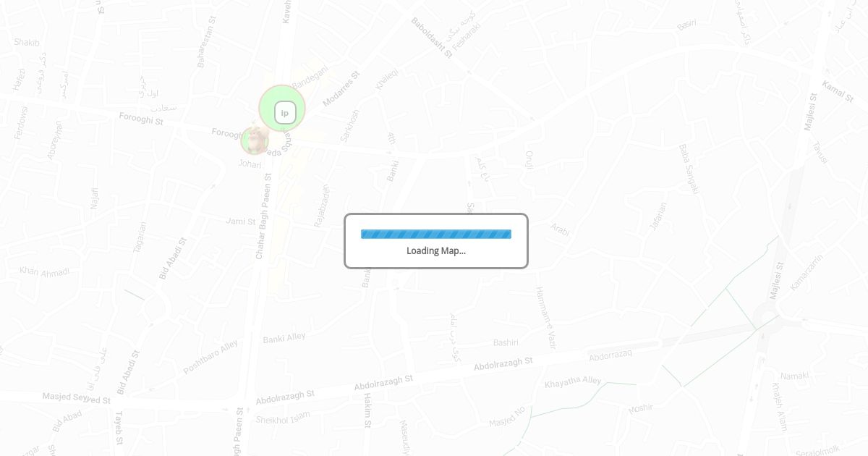Click the 'ip' location marker icon
The image size is (868, 456).
pyautogui.click(x=285, y=112)
